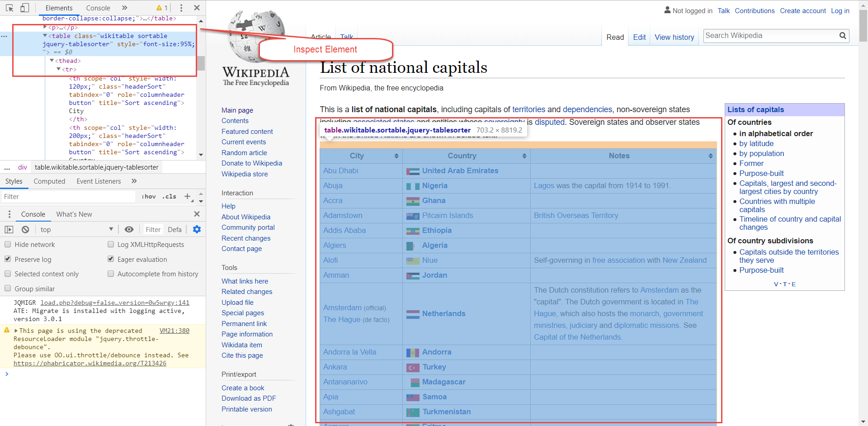
Task: Show console sidebar icon
Action: (9, 229)
